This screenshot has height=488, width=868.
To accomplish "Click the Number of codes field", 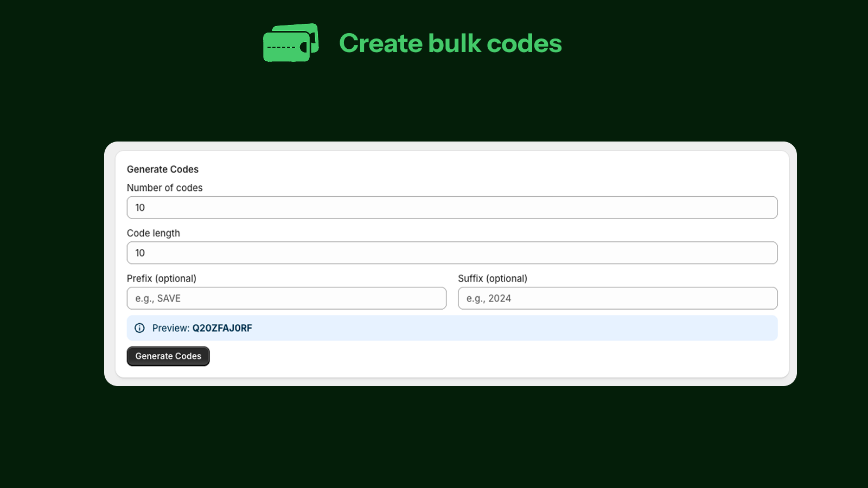I will [452, 207].
